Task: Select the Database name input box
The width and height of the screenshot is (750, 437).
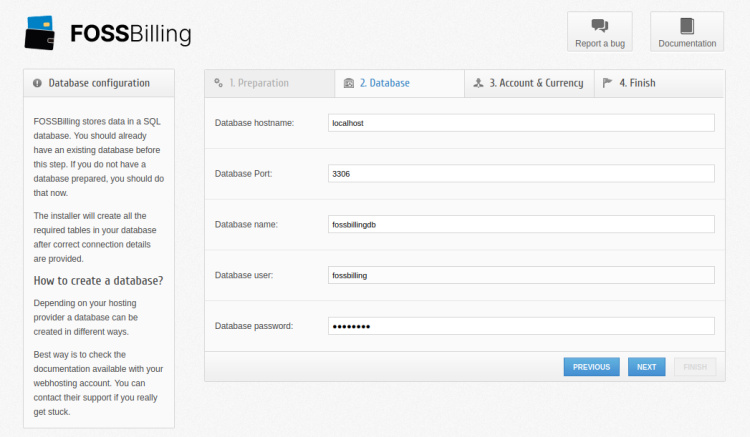Action: click(x=520, y=224)
